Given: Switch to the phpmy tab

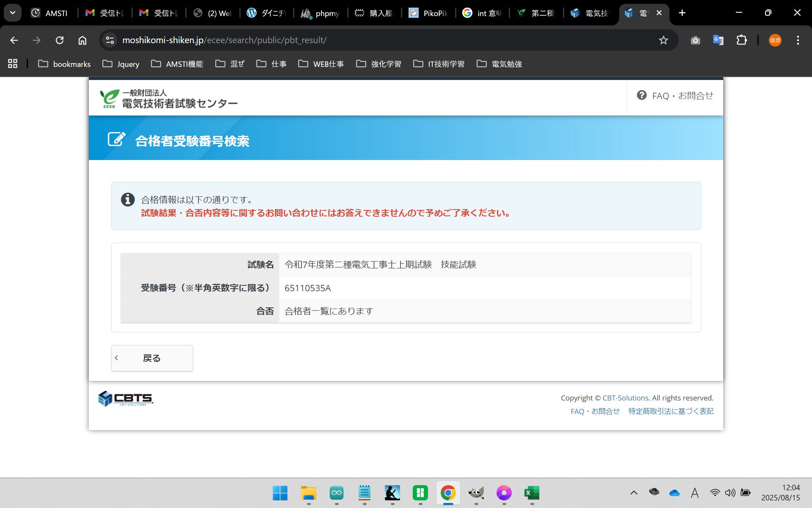Looking at the screenshot, I should (320, 13).
